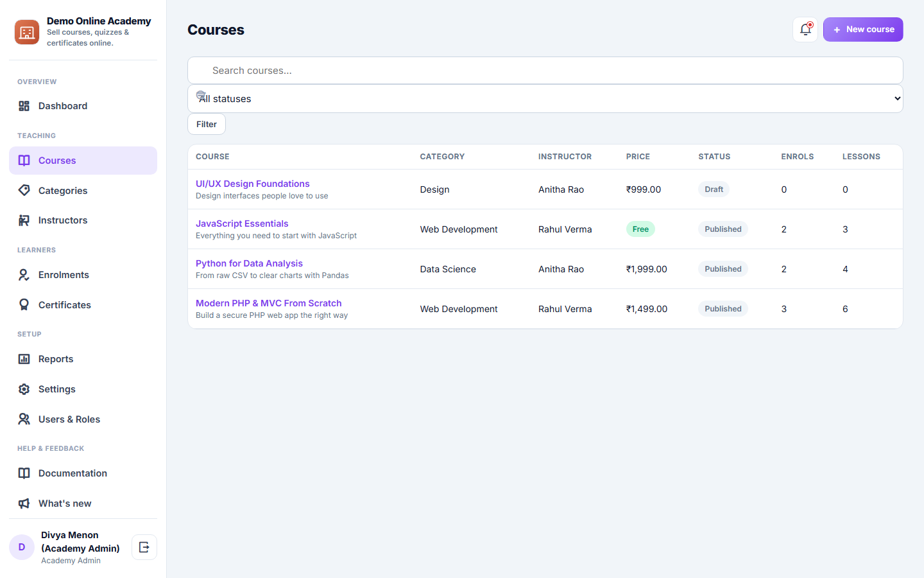Open the notifications bell icon

tap(805, 30)
